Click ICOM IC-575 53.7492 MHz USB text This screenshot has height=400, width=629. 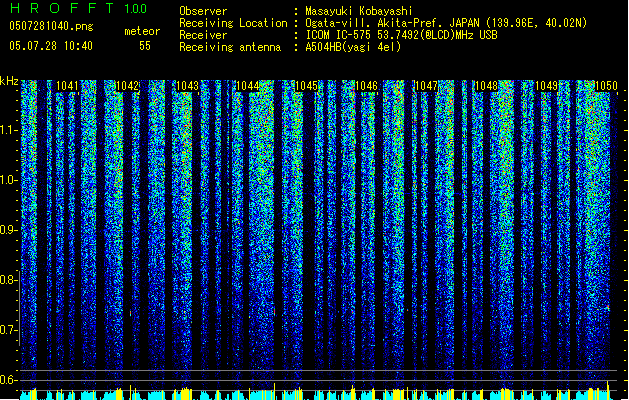[402, 35]
